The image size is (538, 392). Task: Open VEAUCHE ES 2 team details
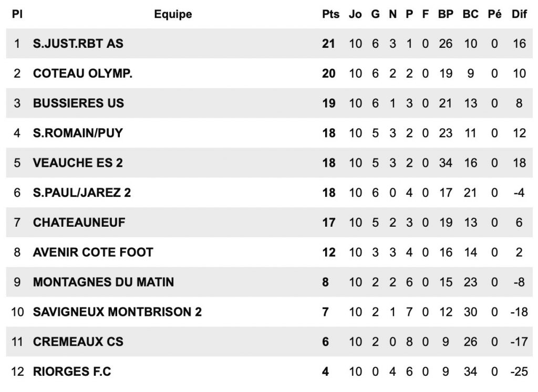pyautogui.click(x=78, y=163)
